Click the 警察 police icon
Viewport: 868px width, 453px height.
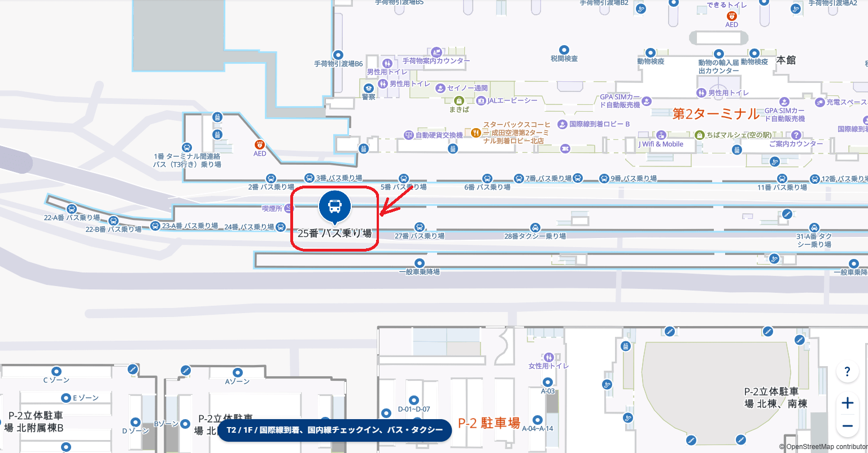click(x=368, y=88)
